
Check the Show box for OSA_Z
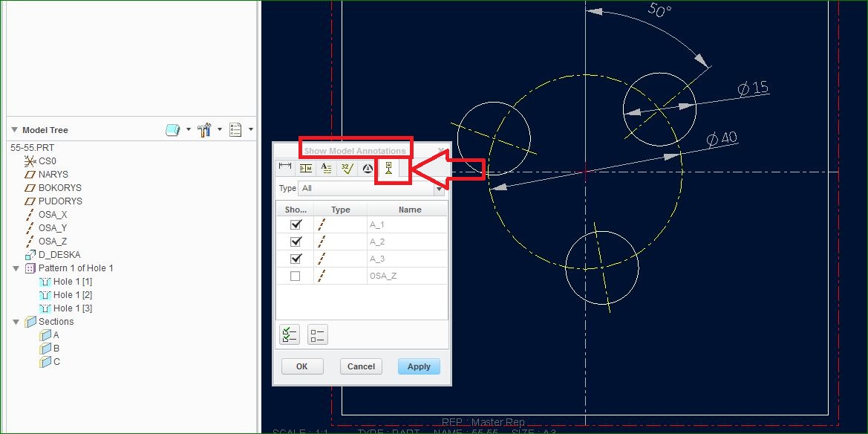(296, 276)
